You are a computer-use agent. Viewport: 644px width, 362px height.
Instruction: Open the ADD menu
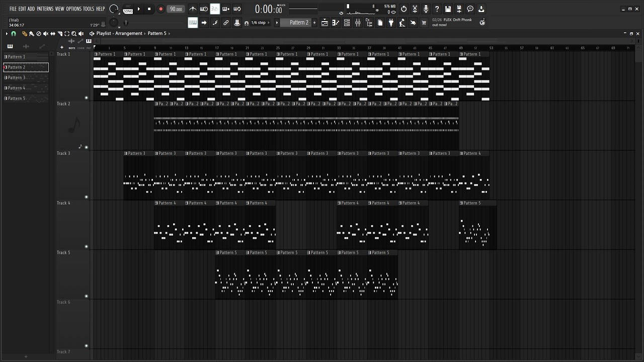[31, 9]
